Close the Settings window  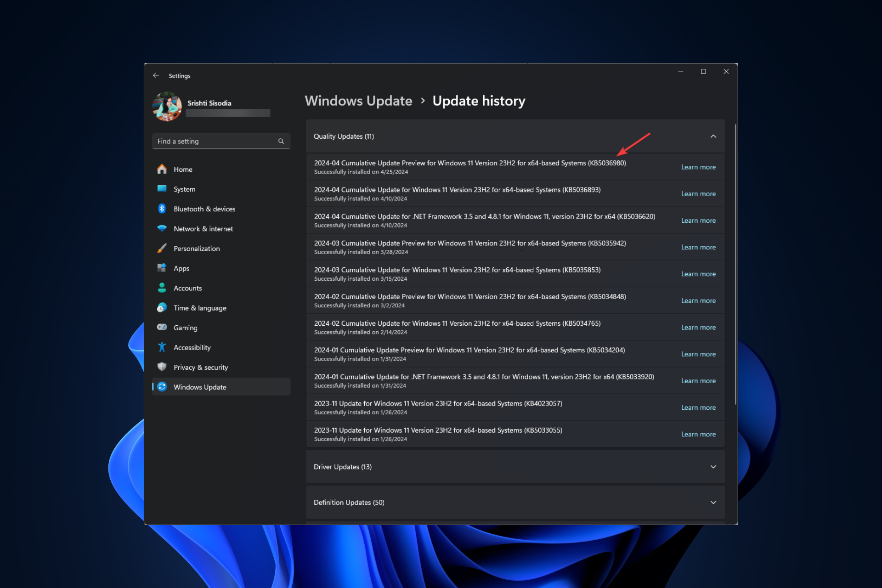pos(726,71)
